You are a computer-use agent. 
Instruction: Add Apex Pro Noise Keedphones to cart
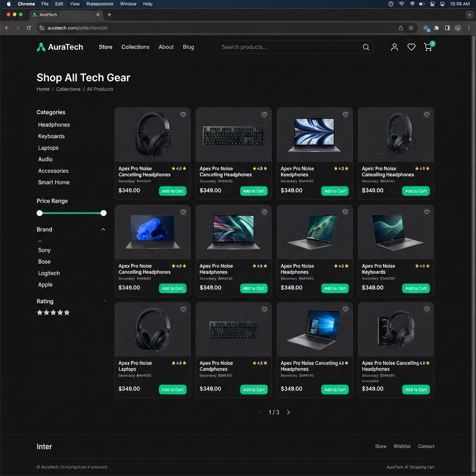(x=335, y=191)
